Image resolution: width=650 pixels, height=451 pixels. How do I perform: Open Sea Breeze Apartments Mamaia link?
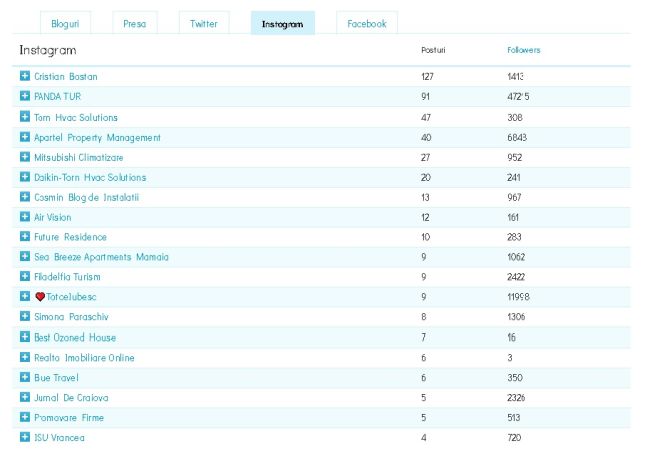point(101,257)
